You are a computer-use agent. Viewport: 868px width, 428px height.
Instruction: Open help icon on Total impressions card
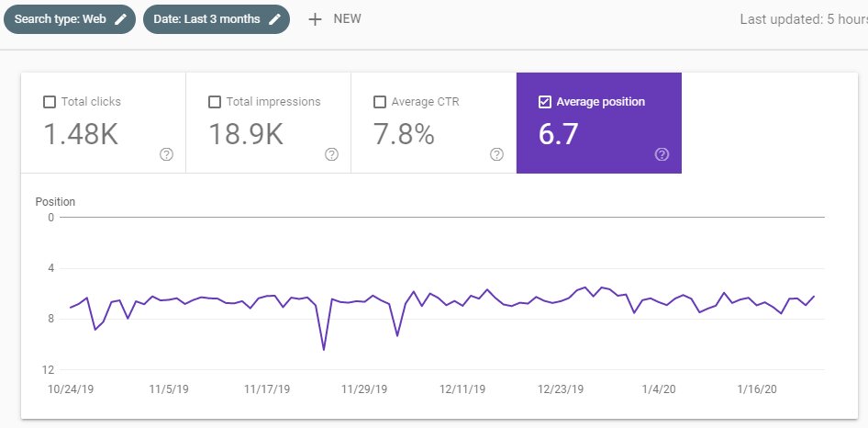pyautogui.click(x=331, y=154)
